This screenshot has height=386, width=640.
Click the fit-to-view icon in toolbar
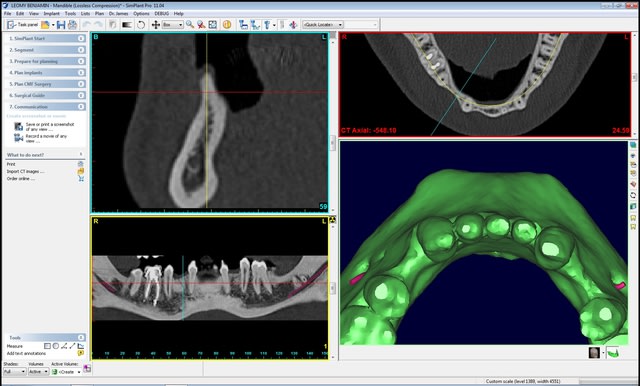(x=213, y=24)
